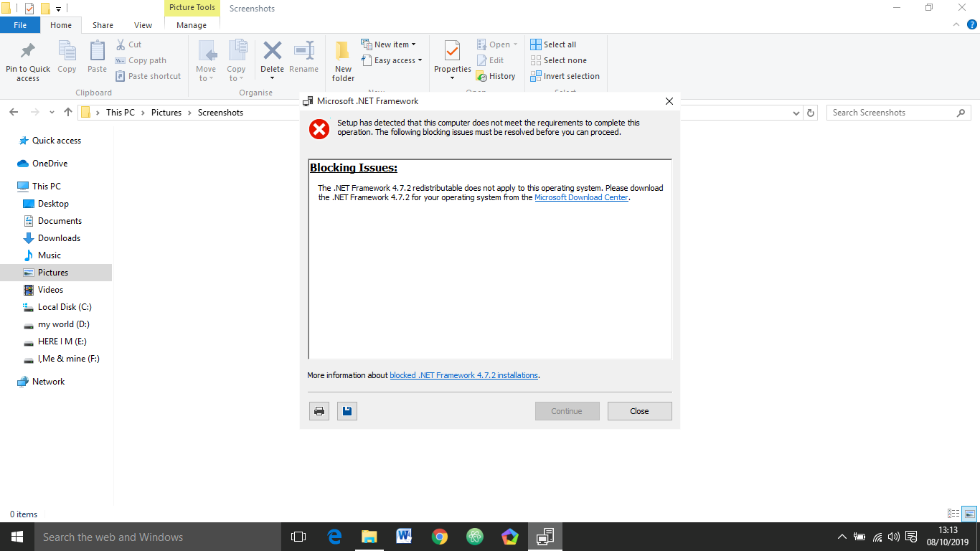This screenshot has width=980, height=551.
Task: Open the View ribbon tab
Action: click(143, 25)
